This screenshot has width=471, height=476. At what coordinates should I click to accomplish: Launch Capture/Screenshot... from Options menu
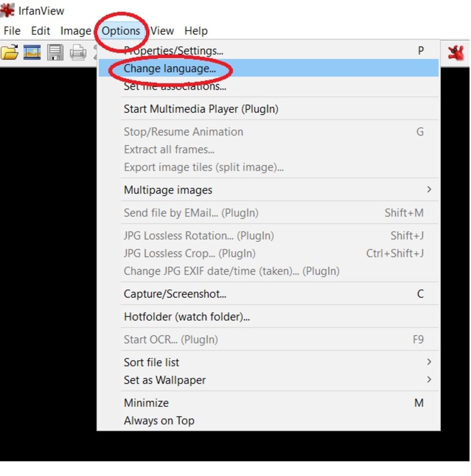tap(175, 294)
